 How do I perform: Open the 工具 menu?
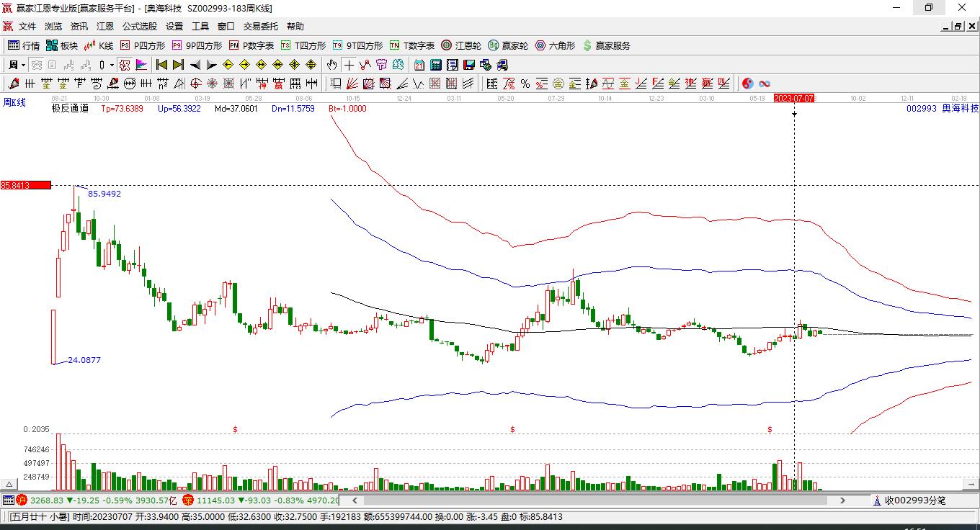(200, 27)
